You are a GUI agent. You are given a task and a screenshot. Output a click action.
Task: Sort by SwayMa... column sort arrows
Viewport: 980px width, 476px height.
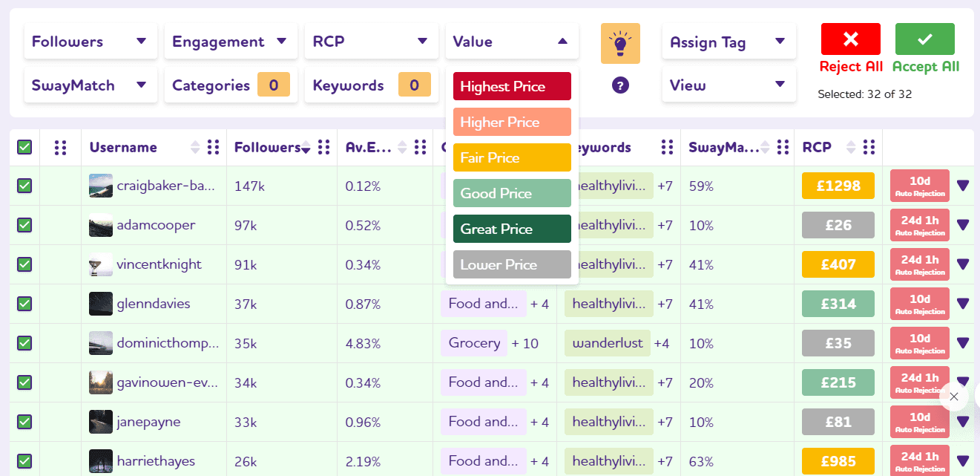[765, 147]
